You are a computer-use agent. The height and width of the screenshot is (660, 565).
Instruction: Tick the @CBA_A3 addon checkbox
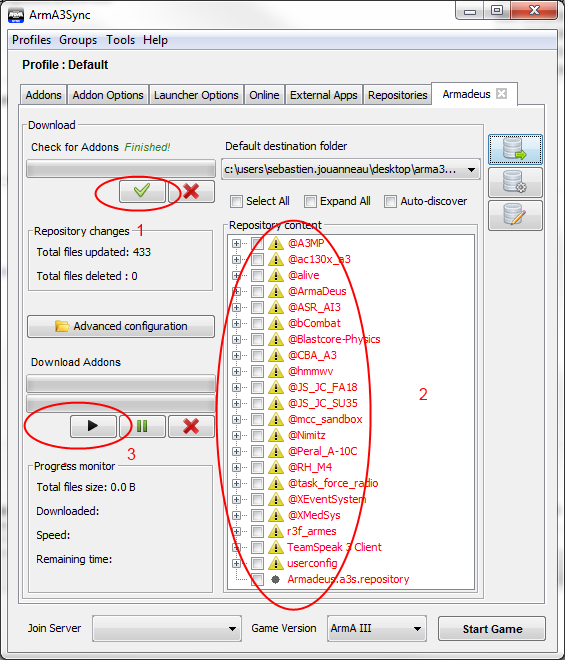(x=257, y=355)
